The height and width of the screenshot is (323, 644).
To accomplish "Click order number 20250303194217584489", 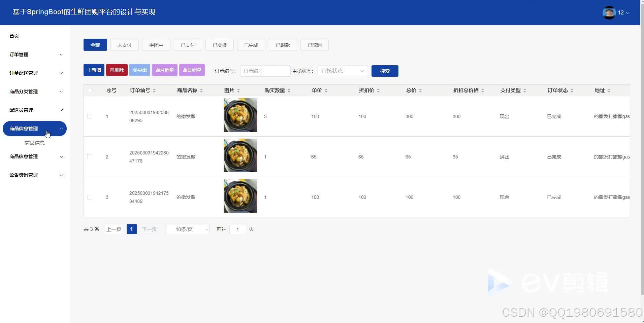I will point(149,197).
